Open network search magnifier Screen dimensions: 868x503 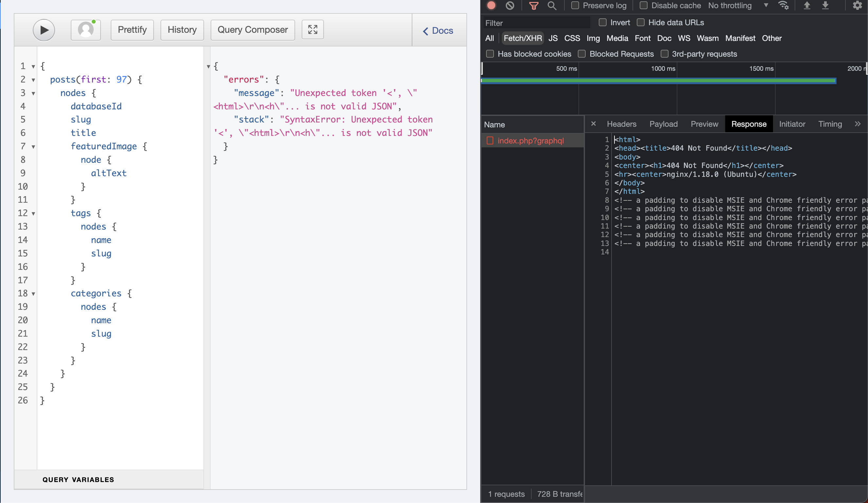(552, 6)
